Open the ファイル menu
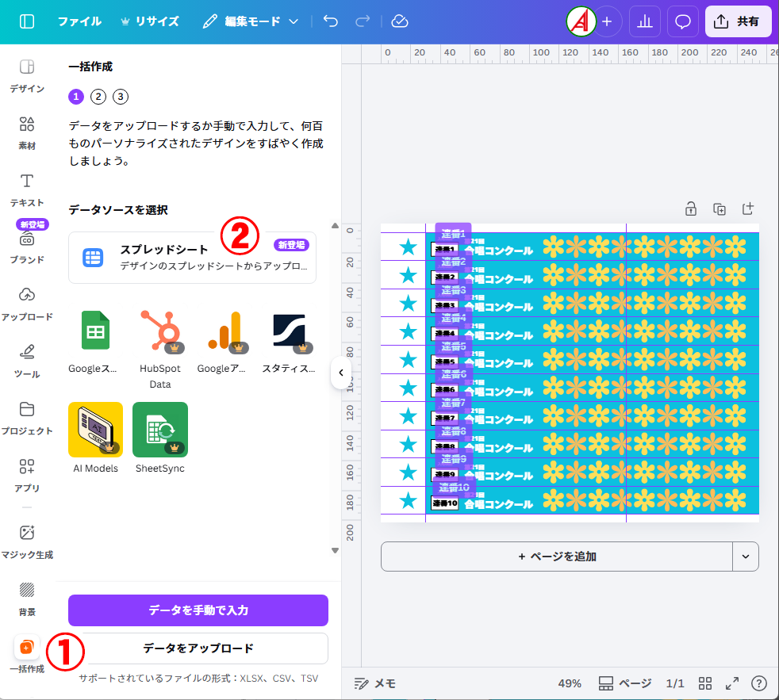The image size is (779, 700). pyautogui.click(x=79, y=21)
